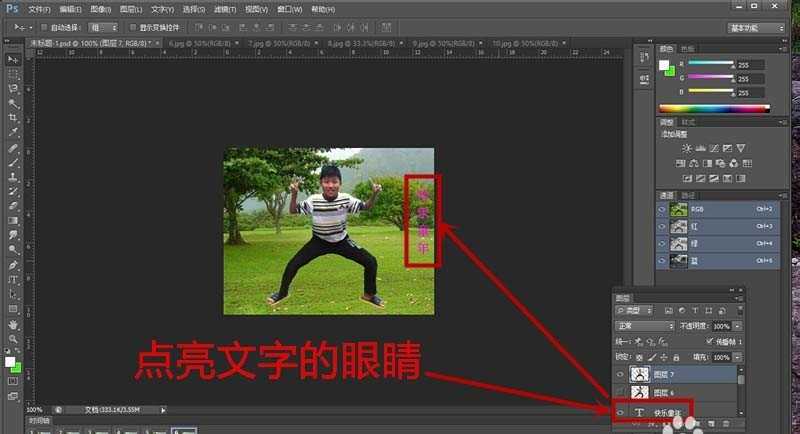The width and height of the screenshot is (800, 434).
Task: Show the 快乐童年 text layer via eye icon
Action: coord(620,412)
